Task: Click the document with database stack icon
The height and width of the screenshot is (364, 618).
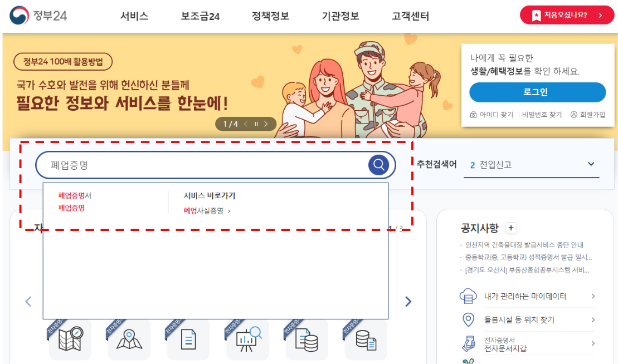Action: (307, 340)
